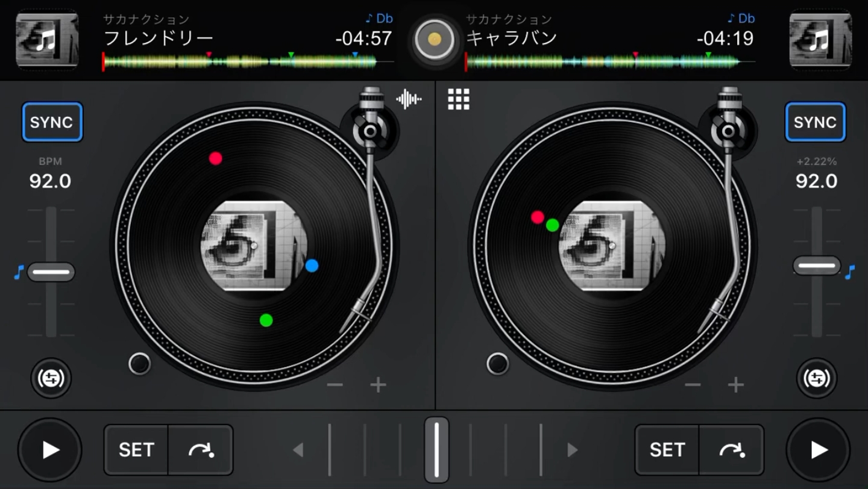Tap the center record button
This screenshot has width=868, height=489.
click(434, 40)
